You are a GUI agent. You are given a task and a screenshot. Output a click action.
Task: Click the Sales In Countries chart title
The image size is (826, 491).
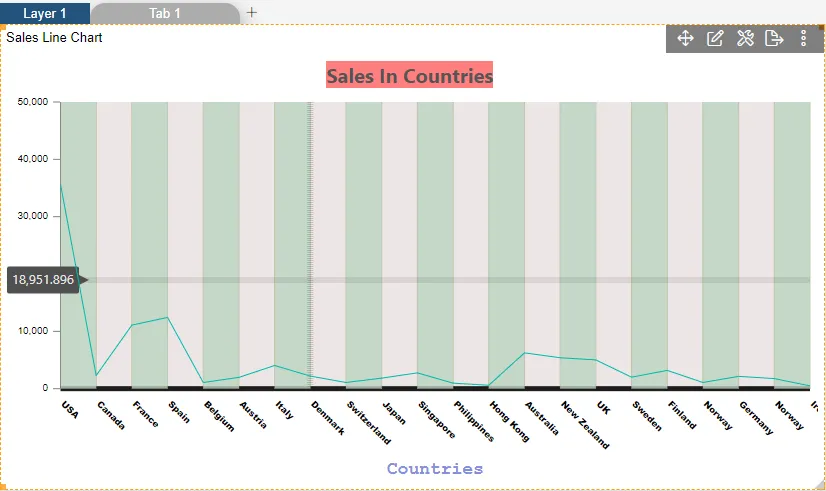pos(409,75)
